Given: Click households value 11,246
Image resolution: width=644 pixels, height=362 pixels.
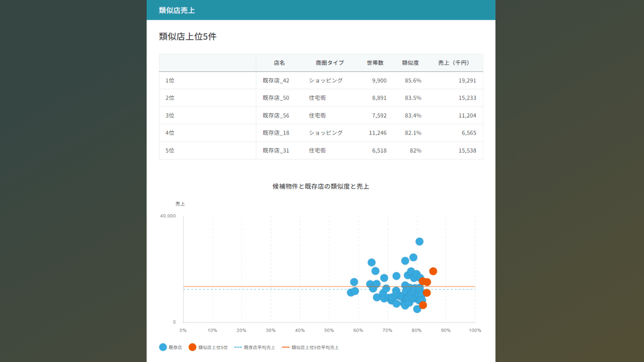Looking at the screenshot, I should click(378, 133).
